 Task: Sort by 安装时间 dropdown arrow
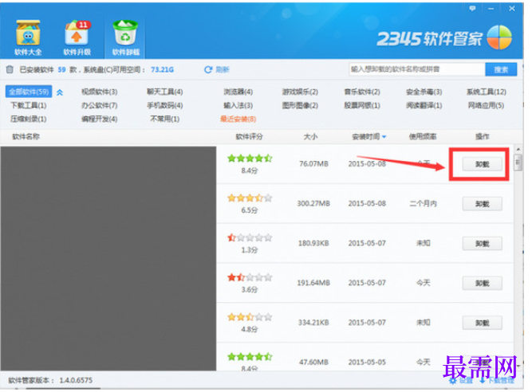(384, 137)
